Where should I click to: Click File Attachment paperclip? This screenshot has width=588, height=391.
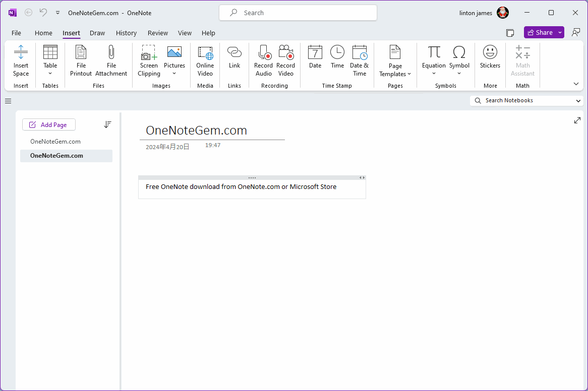click(x=111, y=60)
